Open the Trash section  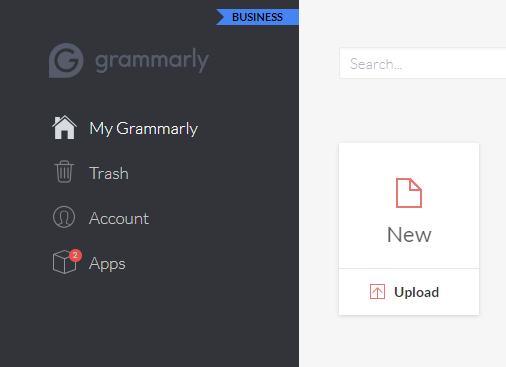[109, 173]
